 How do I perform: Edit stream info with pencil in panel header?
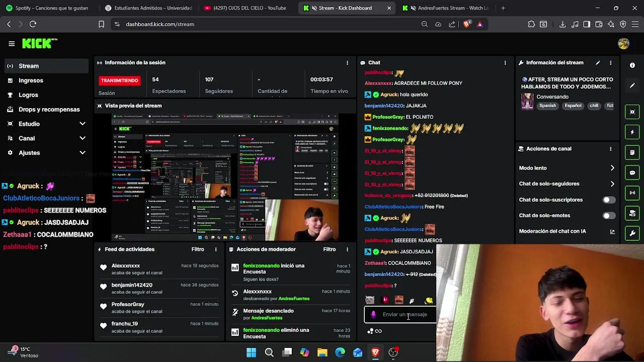598,63
